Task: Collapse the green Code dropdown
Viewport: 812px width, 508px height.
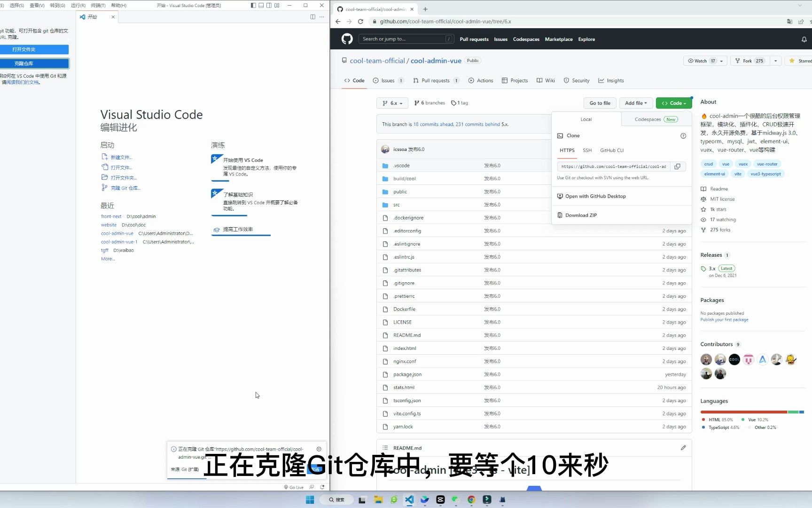Action: pyautogui.click(x=674, y=103)
